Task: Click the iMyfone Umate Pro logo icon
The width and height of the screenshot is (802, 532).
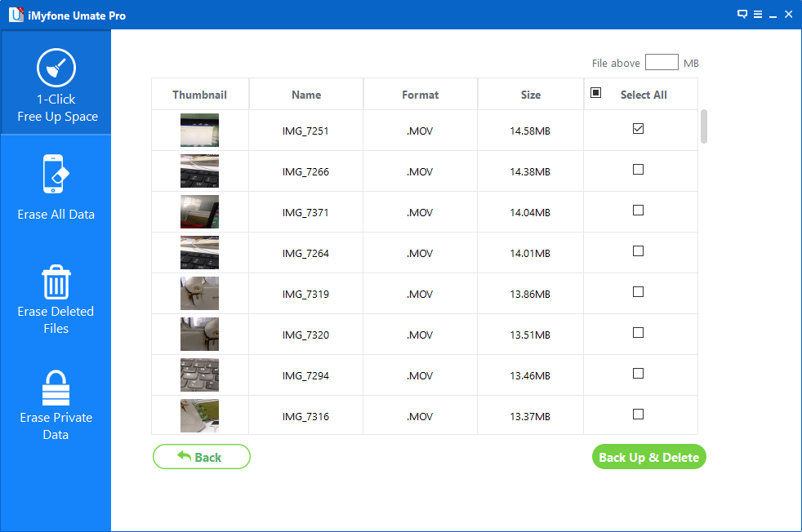Action: 16,15
